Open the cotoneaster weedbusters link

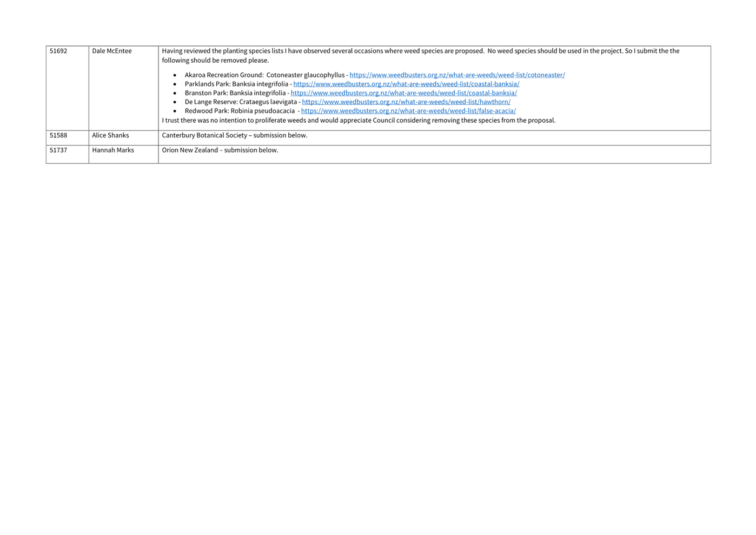coord(457,75)
